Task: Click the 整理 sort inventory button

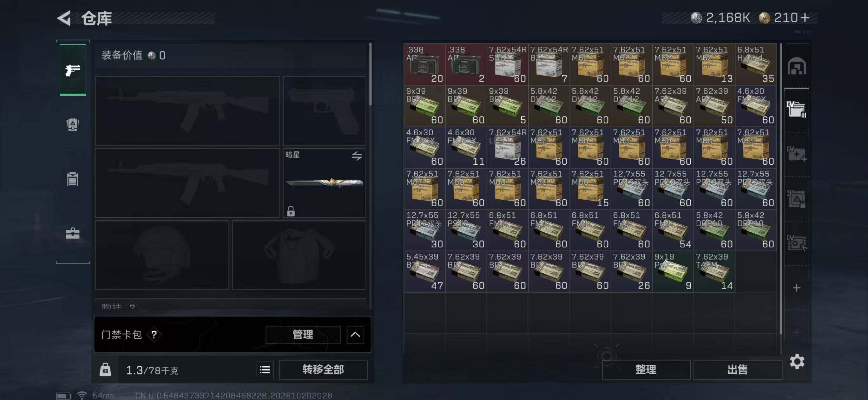Action: click(x=646, y=370)
